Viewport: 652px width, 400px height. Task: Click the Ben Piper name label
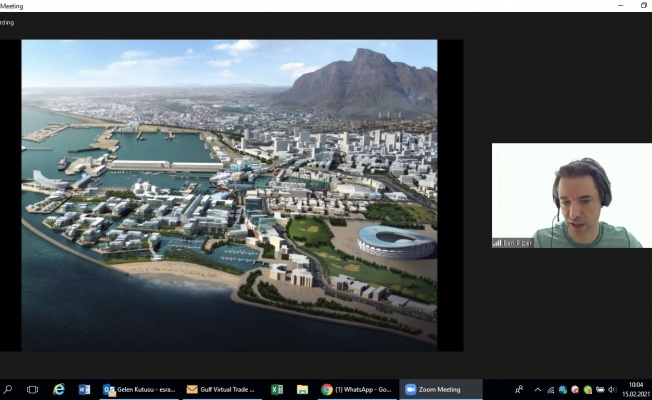(517, 243)
